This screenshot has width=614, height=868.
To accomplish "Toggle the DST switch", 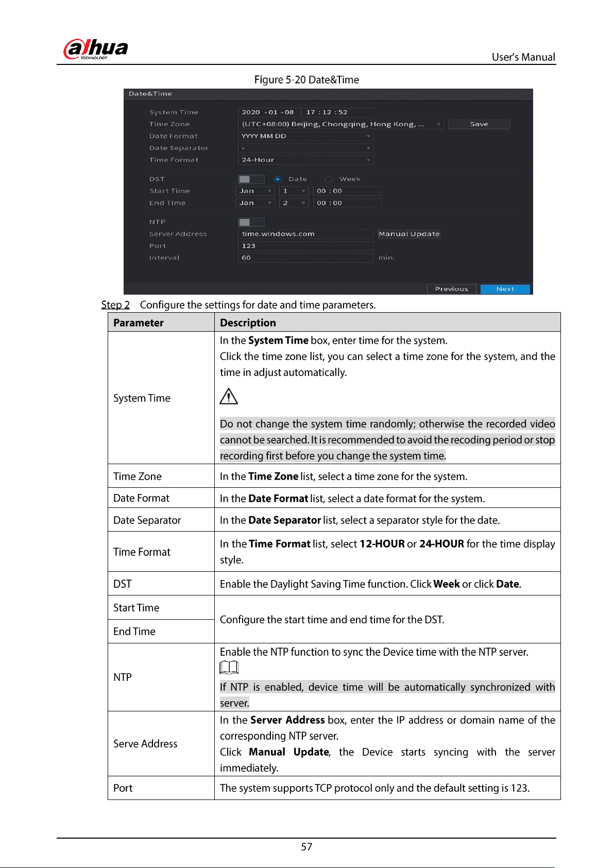I will tap(251, 179).
